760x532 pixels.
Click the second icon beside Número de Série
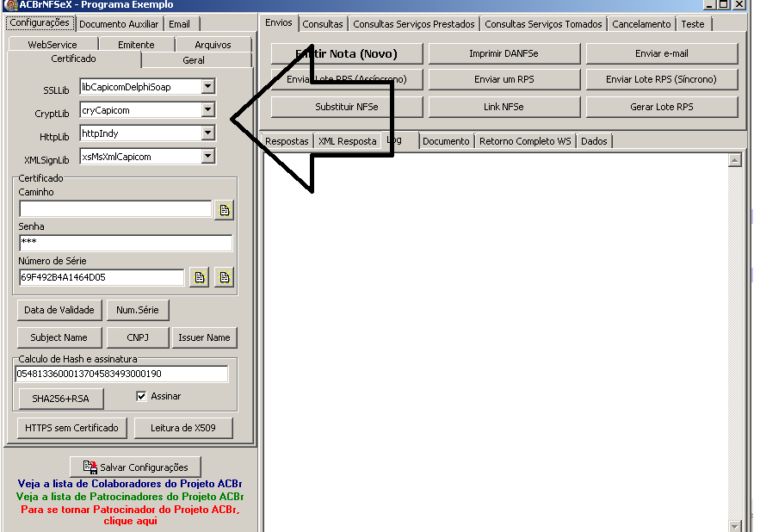tap(224, 277)
